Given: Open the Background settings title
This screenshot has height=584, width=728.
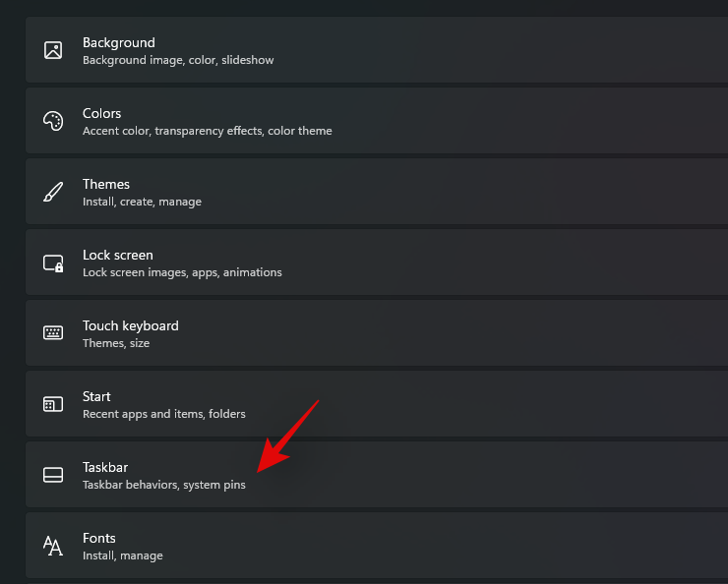Looking at the screenshot, I should pos(119,42).
